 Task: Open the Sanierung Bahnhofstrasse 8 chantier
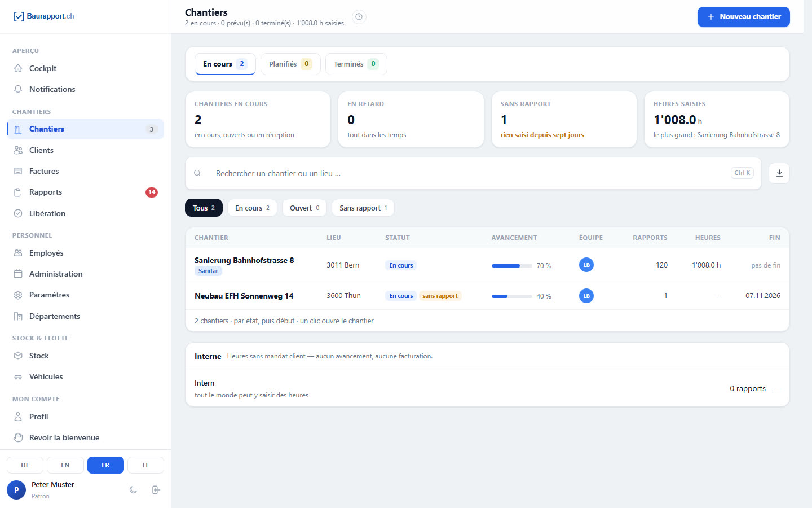coord(487,265)
